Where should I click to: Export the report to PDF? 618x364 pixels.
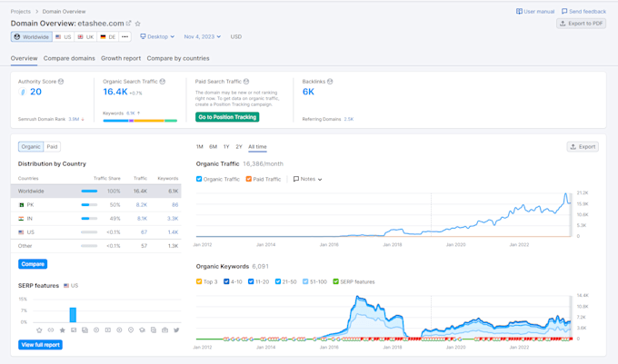click(582, 24)
